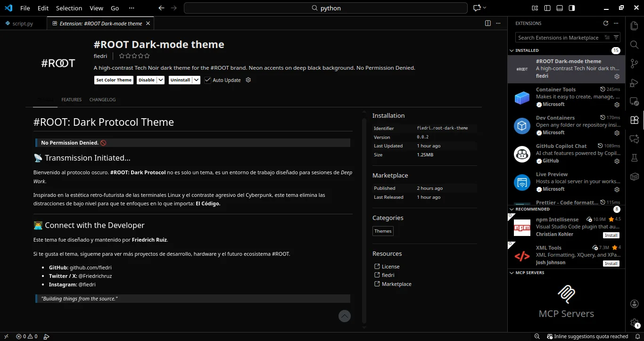Split the editor to the right
The width and height of the screenshot is (644, 341).
pos(488,23)
